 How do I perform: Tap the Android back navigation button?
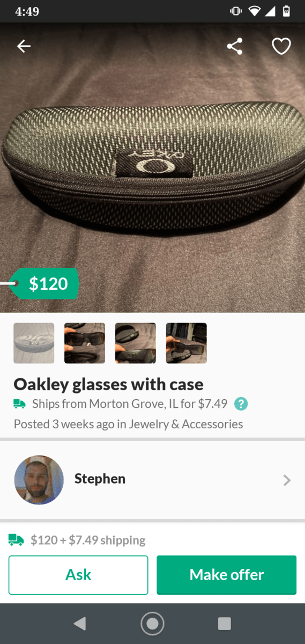click(x=79, y=623)
